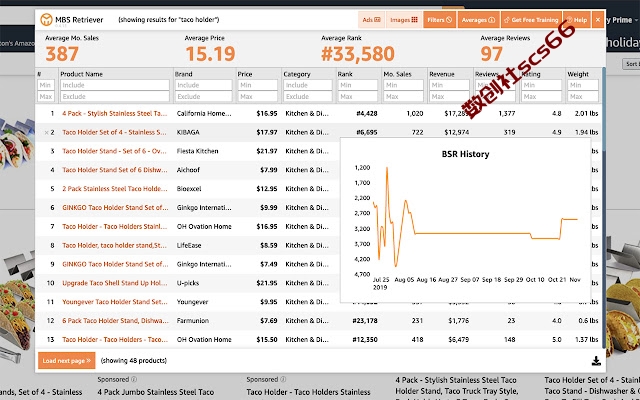640x400 pixels.
Task: Open row 13 'Taco Holder - Taco Holders - Taco...'
Action: (115, 339)
